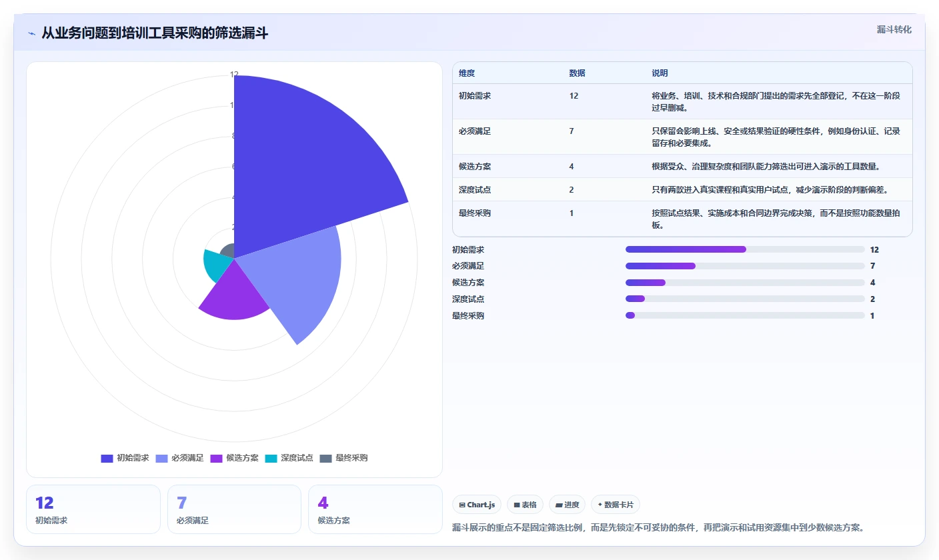Click the 进度 tag chip
Viewport: 939px width, 560px height.
(x=567, y=505)
